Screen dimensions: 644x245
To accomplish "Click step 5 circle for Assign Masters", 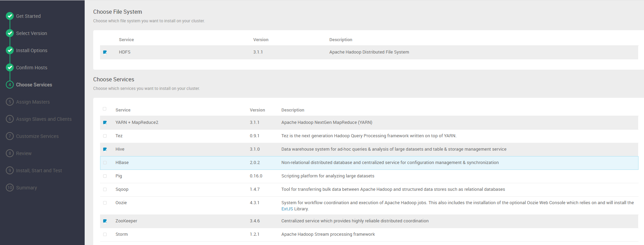I will point(10,102).
